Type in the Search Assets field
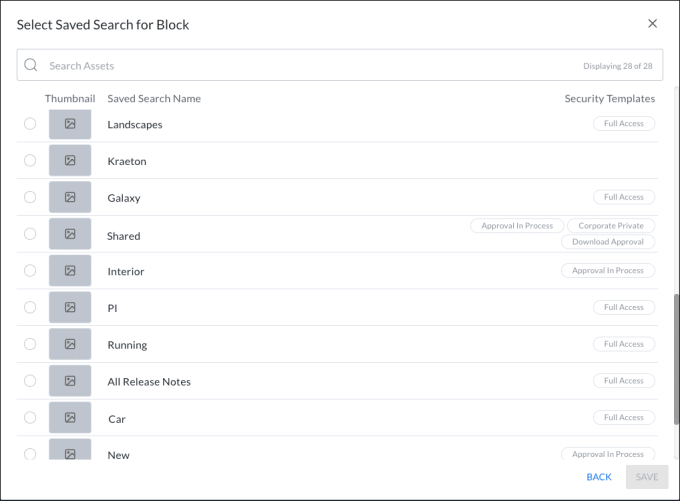Viewport: 680px width, 501px height. [300, 66]
